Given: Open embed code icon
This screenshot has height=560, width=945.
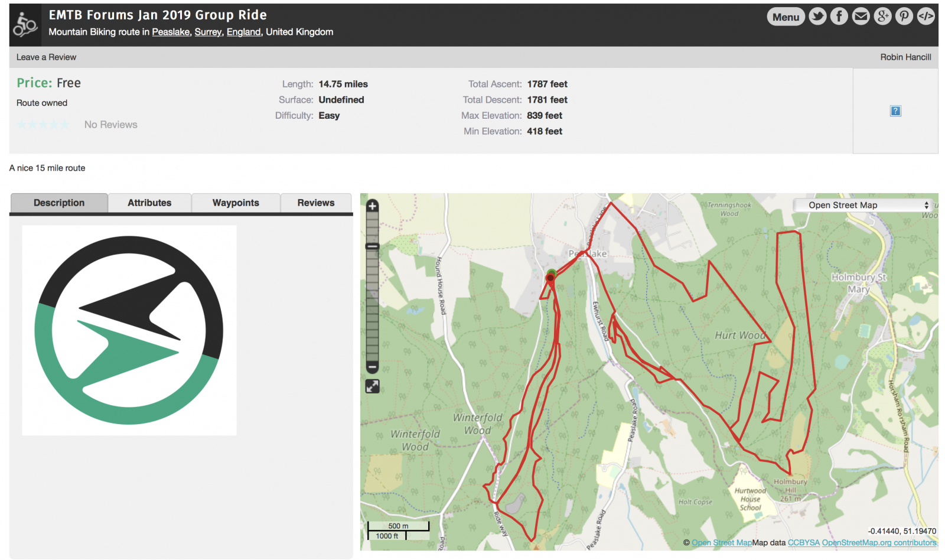Looking at the screenshot, I should (926, 17).
